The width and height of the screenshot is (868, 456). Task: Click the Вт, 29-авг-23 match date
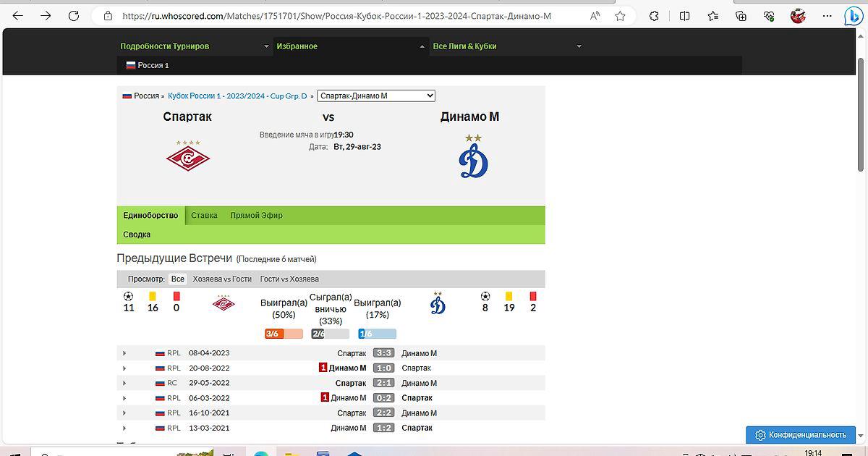357,147
